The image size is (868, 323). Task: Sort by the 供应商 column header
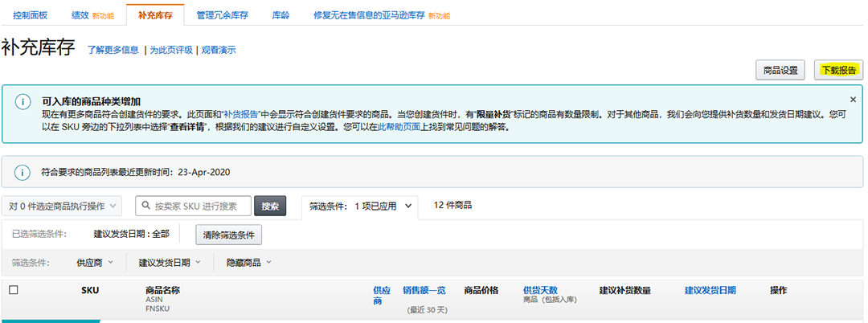point(382,296)
